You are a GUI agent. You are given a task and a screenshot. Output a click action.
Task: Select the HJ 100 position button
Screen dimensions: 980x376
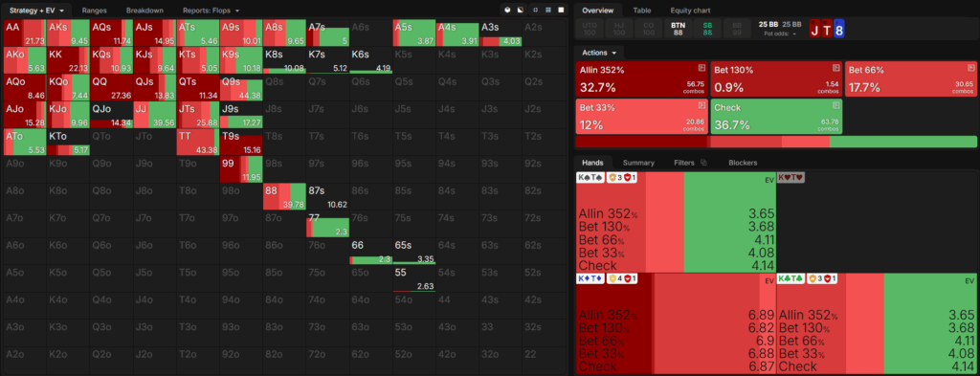tap(618, 29)
